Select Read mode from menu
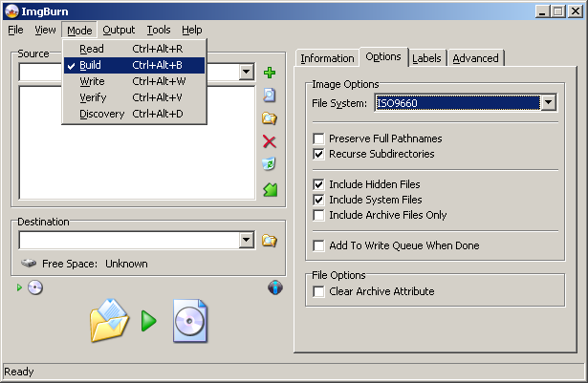This screenshot has height=383, width=588. 134,49
